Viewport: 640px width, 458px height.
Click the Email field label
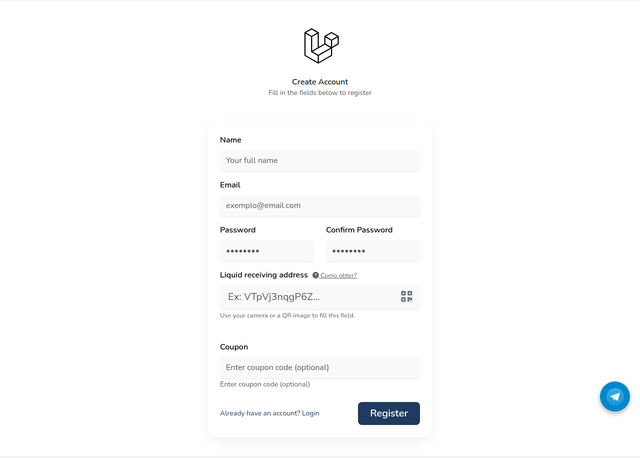coord(230,185)
